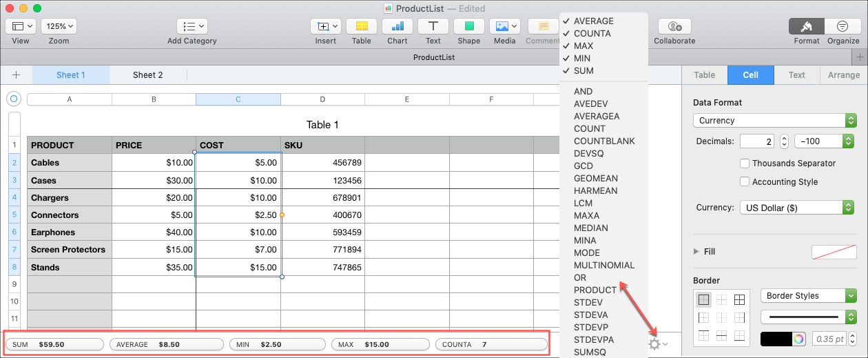Open the Add Category list icon
Screen dimensions: 868x358
click(x=192, y=26)
